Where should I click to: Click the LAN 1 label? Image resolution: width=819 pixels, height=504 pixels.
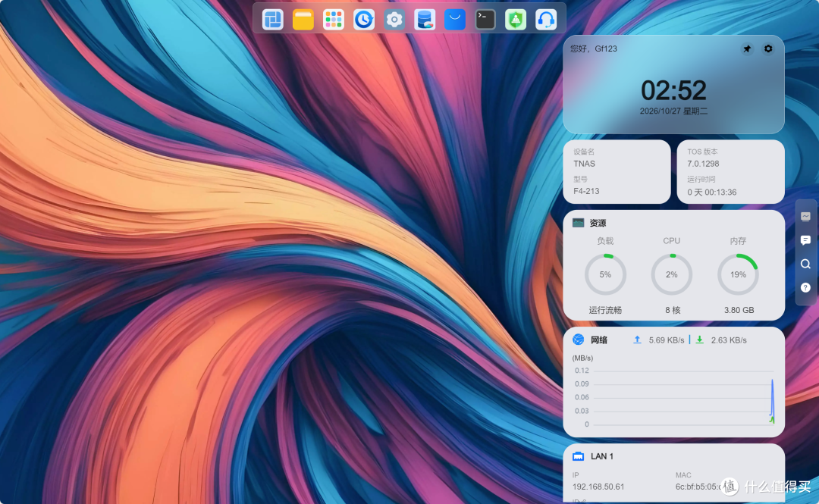coord(601,456)
